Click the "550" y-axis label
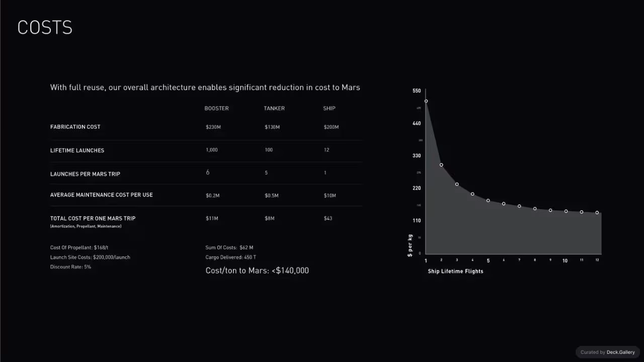 pyautogui.click(x=417, y=91)
